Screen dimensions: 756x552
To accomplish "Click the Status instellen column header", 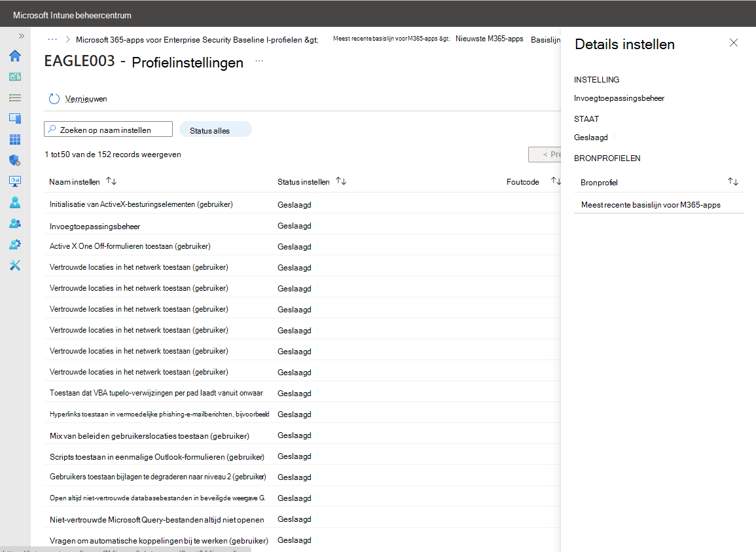I will (303, 182).
